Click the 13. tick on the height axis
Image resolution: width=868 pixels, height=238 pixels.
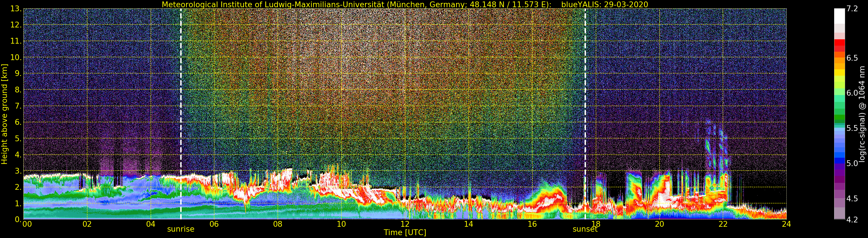coord(16,9)
